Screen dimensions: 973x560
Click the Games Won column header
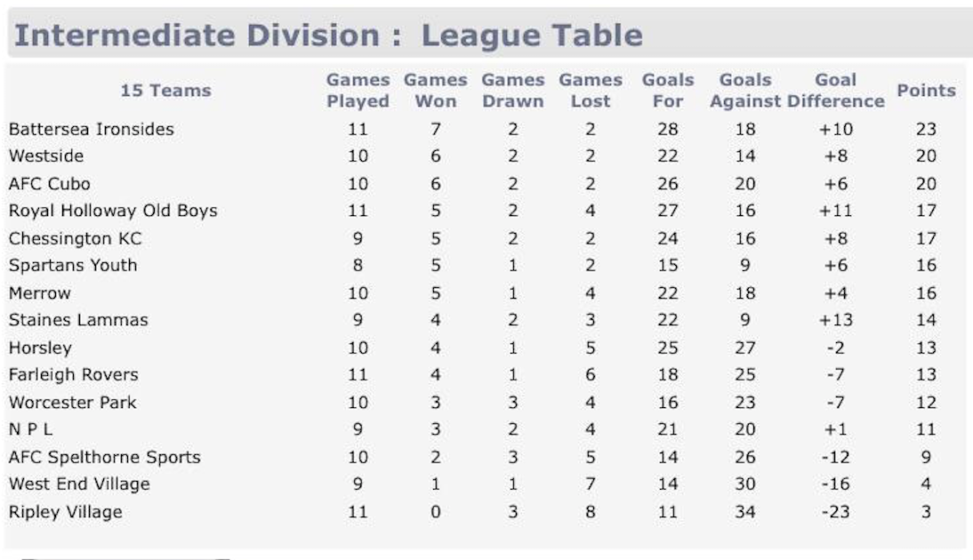coord(435,91)
